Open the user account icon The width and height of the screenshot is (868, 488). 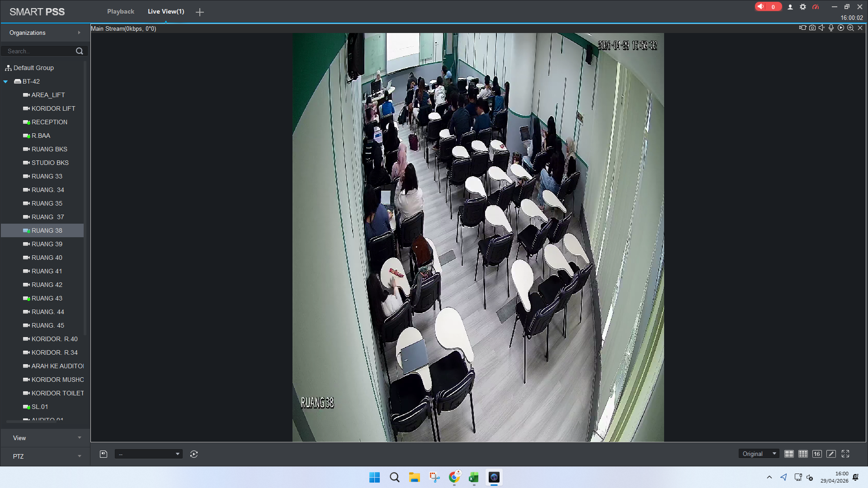790,7
